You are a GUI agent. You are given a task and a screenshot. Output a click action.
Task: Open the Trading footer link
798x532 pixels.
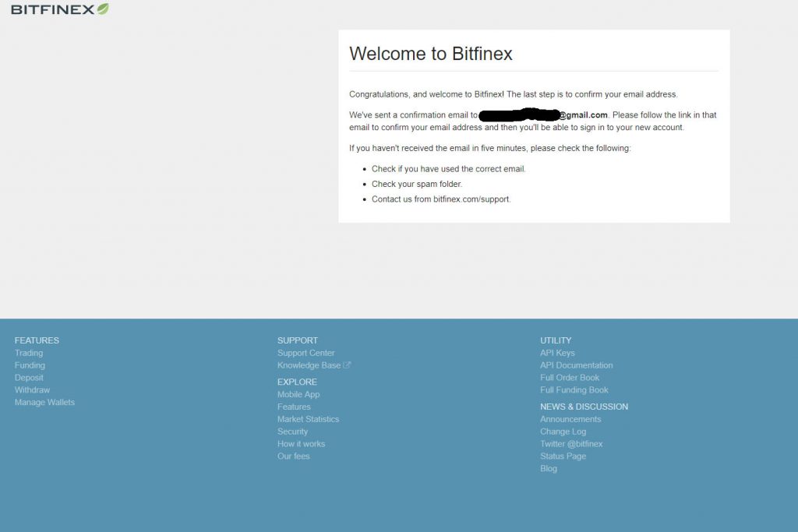pos(29,353)
